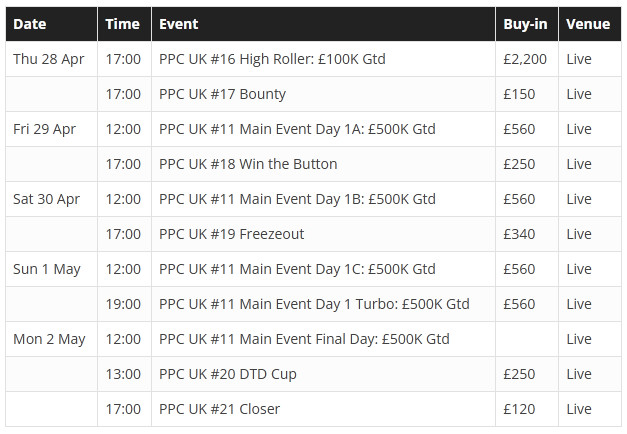Screen dimensions: 627x434
Task: Click Main Event Day 1A event text
Action: (x=297, y=129)
